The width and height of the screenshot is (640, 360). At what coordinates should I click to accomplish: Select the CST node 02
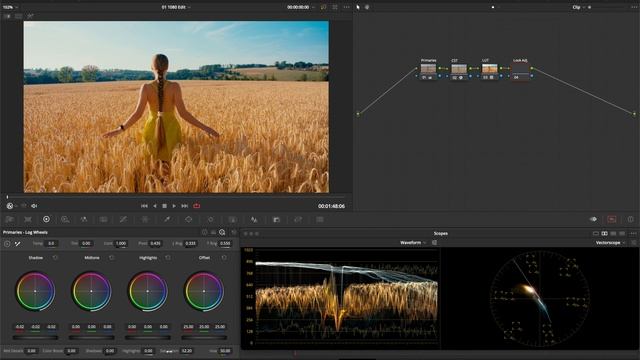pos(459,71)
